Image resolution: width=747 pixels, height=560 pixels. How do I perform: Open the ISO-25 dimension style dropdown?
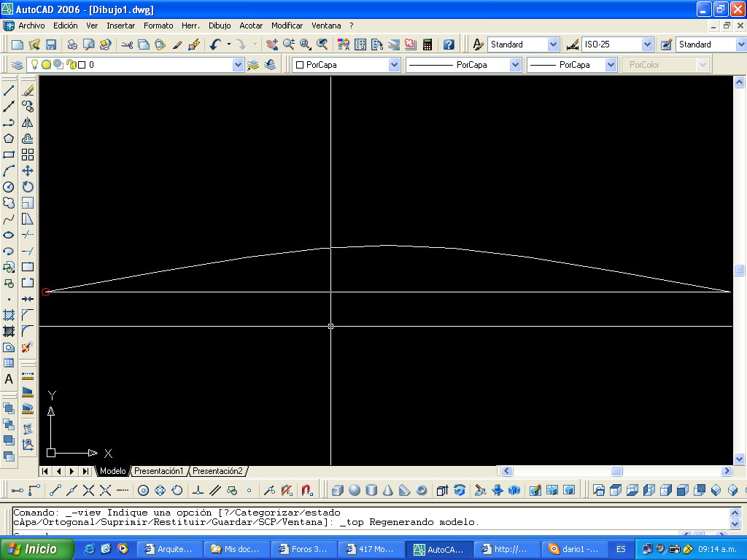click(646, 44)
